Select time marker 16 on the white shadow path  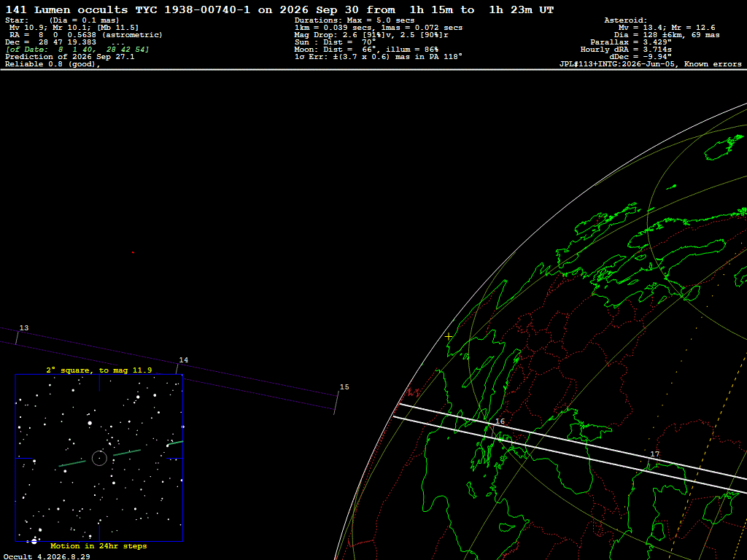500,421
